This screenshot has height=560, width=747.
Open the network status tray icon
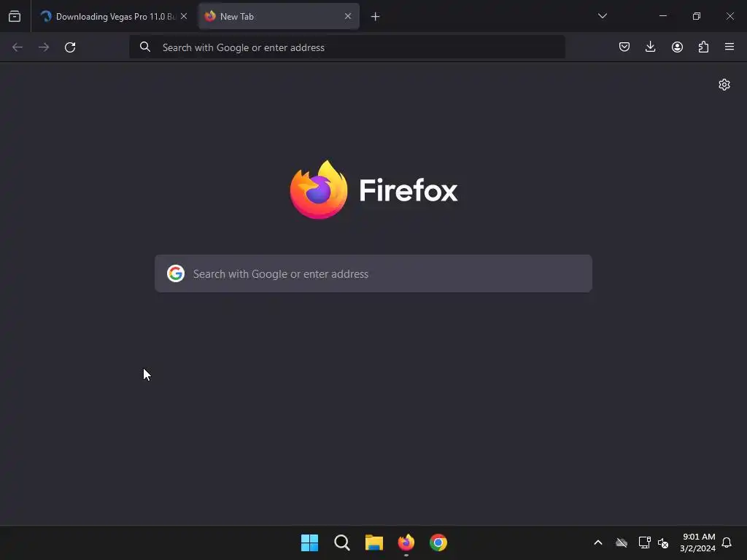[645, 542]
